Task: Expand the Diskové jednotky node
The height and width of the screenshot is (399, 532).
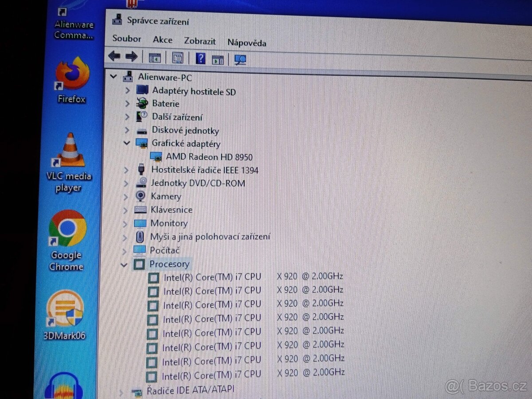Action: (x=127, y=130)
